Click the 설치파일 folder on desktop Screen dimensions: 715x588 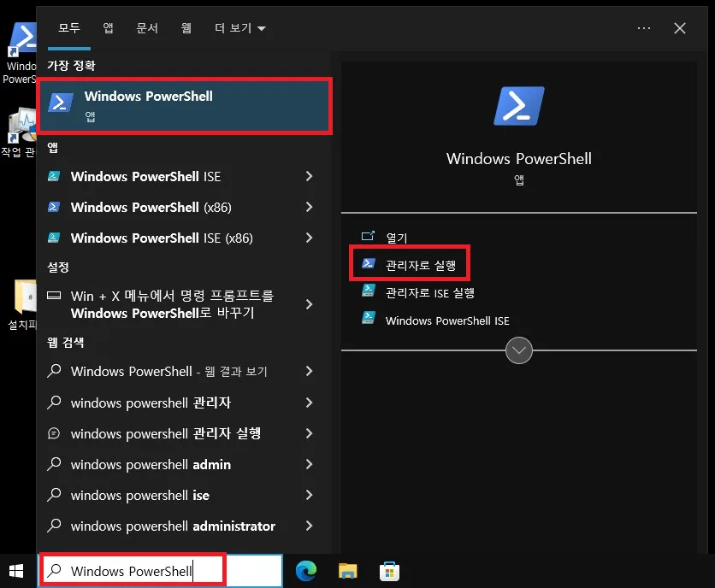(22, 304)
